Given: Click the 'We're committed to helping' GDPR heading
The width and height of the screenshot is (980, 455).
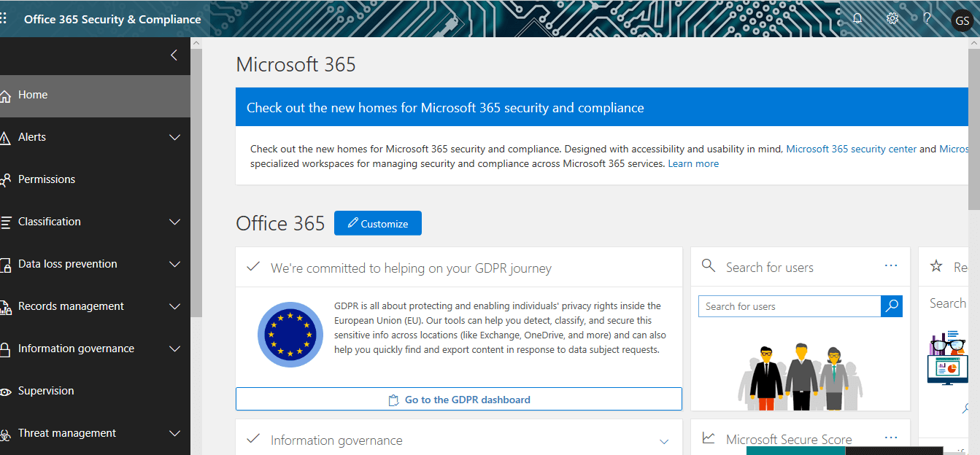Looking at the screenshot, I should coord(411,268).
